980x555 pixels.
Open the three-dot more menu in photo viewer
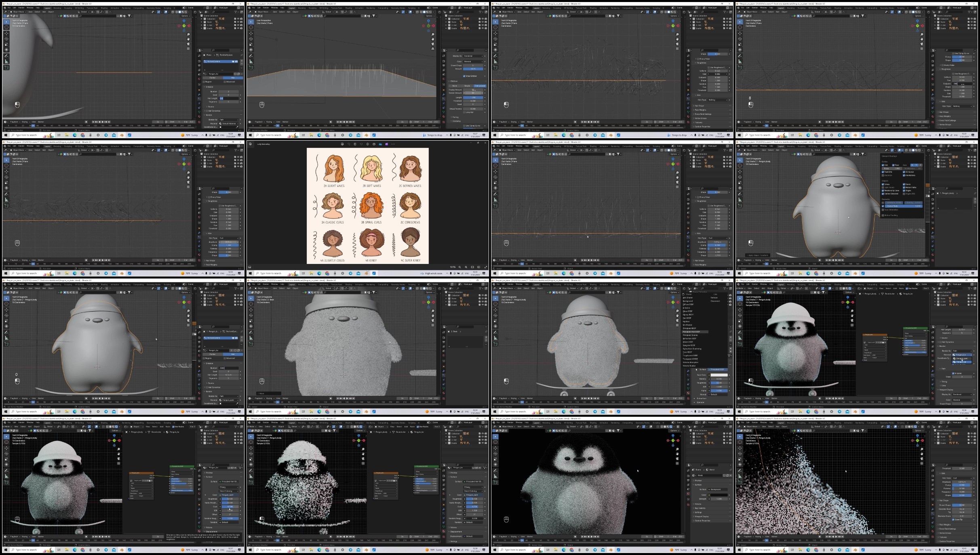click(x=393, y=144)
